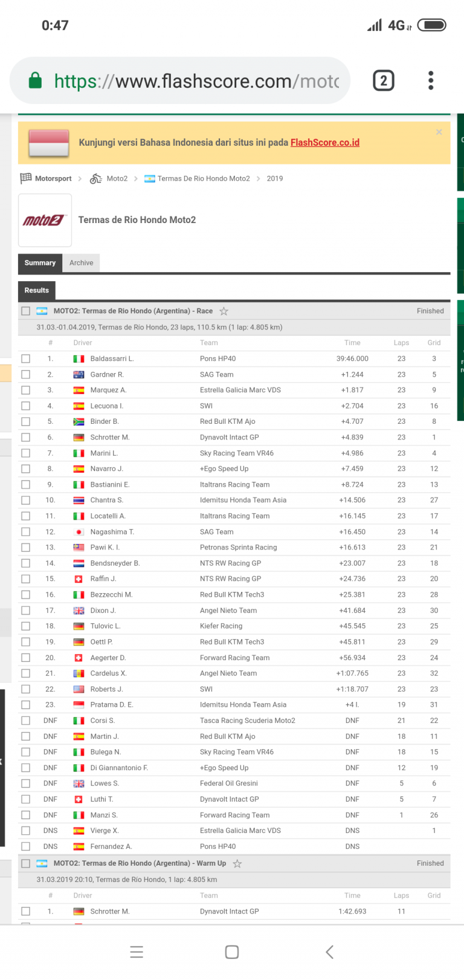Tap the green padlock site security icon
This screenshot has height=980, width=464.
point(36,80)
